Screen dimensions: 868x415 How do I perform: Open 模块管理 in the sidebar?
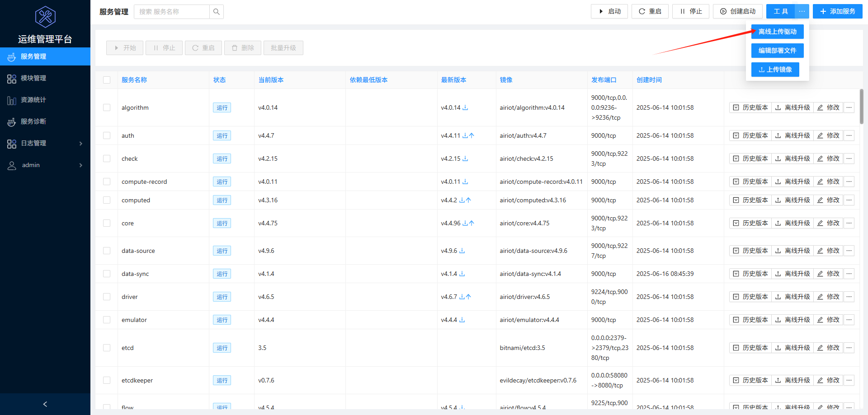pyautogui.click(x=33, y=78)
